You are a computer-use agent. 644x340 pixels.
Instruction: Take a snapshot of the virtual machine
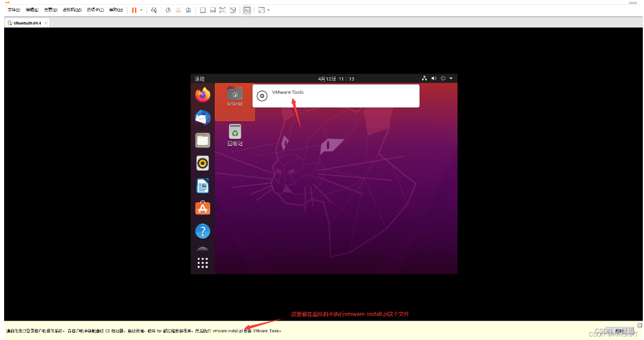click(x=167, y=10)
